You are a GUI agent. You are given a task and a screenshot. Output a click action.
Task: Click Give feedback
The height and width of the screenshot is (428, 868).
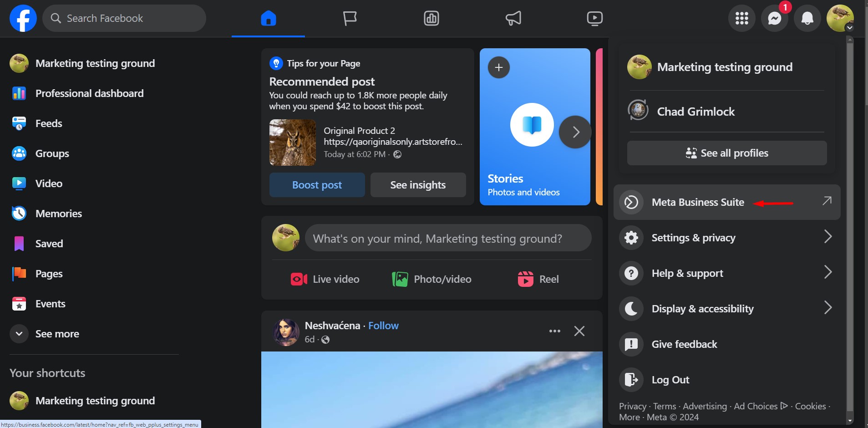727,344
